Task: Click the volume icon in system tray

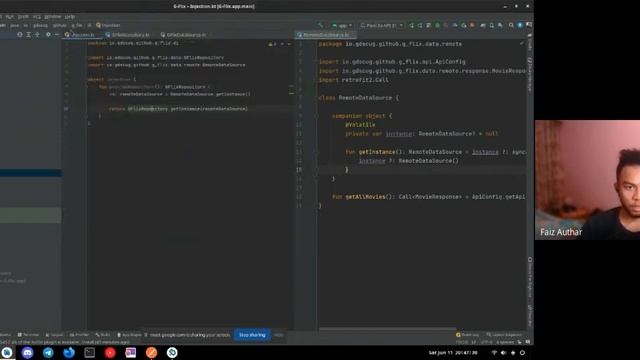Action: [x=504, y=353]
